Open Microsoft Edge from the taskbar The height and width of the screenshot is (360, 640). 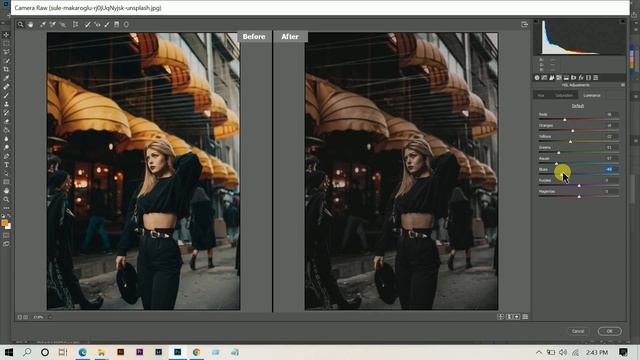[x=82, y=352]
